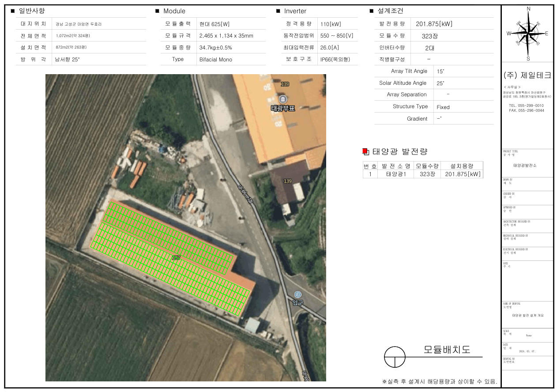Click the 태양광1 plant name table cell
Viewport: 557px width, 392px height.
[395, 174]
